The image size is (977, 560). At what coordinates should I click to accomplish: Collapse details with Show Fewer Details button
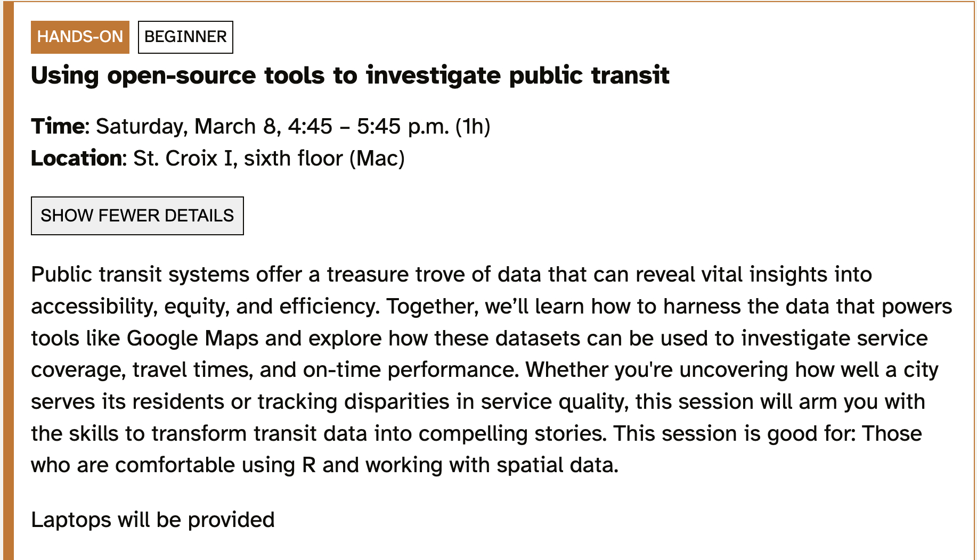click(137, 216)
